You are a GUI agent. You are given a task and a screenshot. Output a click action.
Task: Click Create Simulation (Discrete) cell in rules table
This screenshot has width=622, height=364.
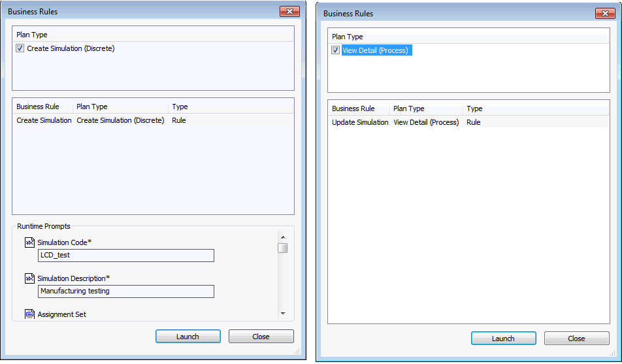120,120
